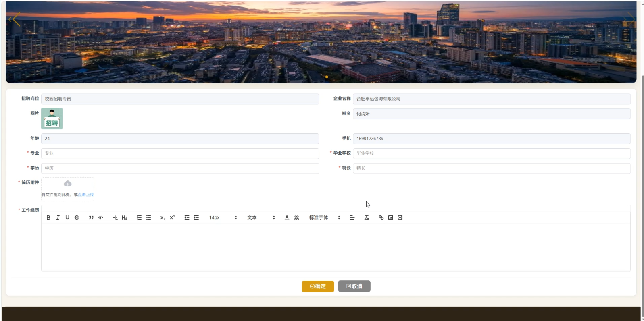Focus the 学历 input field
The height and width of the screenshot is (321, 644).
coord(180,168)
